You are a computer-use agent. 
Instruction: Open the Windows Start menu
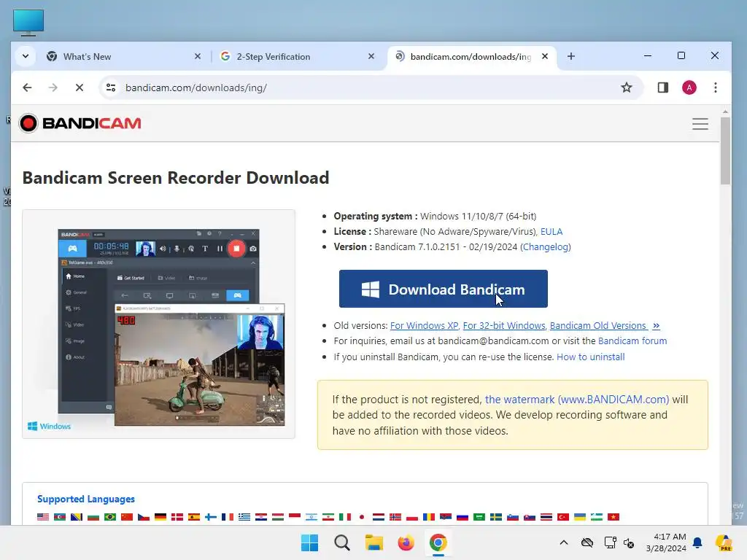pyautogui.click(x=309, y=542)
